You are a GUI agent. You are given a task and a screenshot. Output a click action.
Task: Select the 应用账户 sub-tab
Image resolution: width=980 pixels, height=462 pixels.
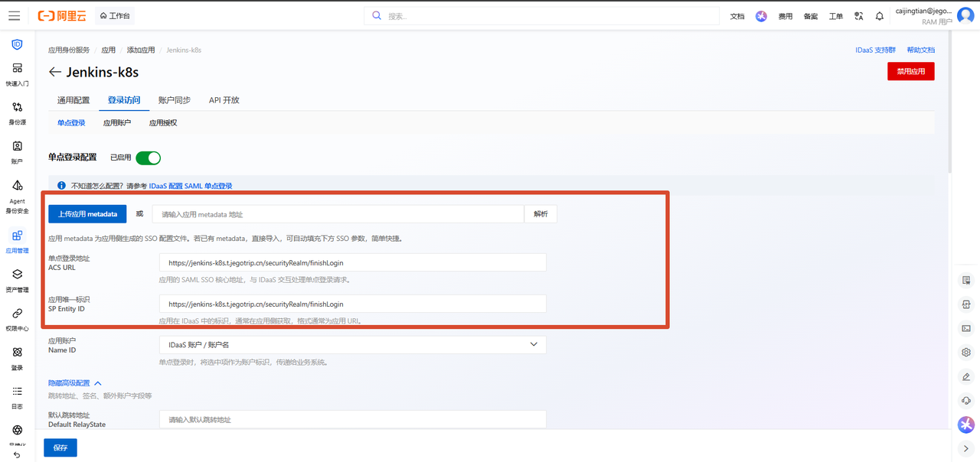117,122
